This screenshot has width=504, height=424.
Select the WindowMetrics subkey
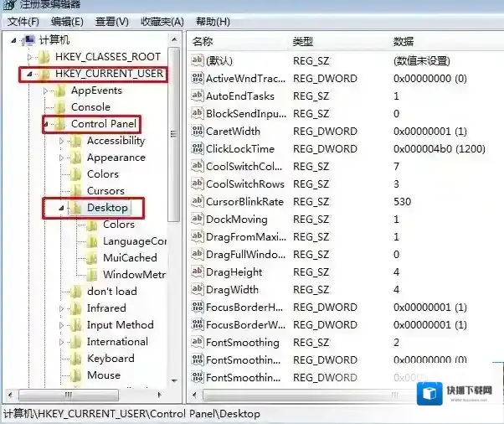point(134,275)
